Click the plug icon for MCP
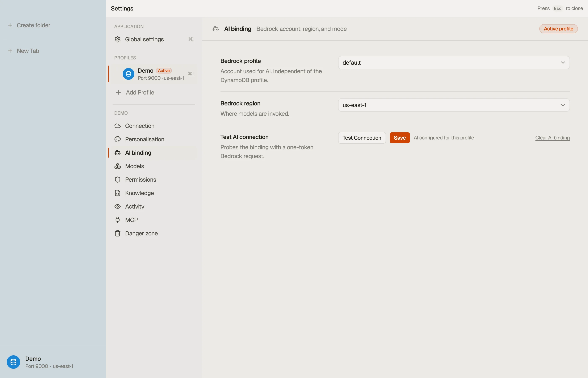This screenshot has height=378, width=588. [x=118, y=220]
